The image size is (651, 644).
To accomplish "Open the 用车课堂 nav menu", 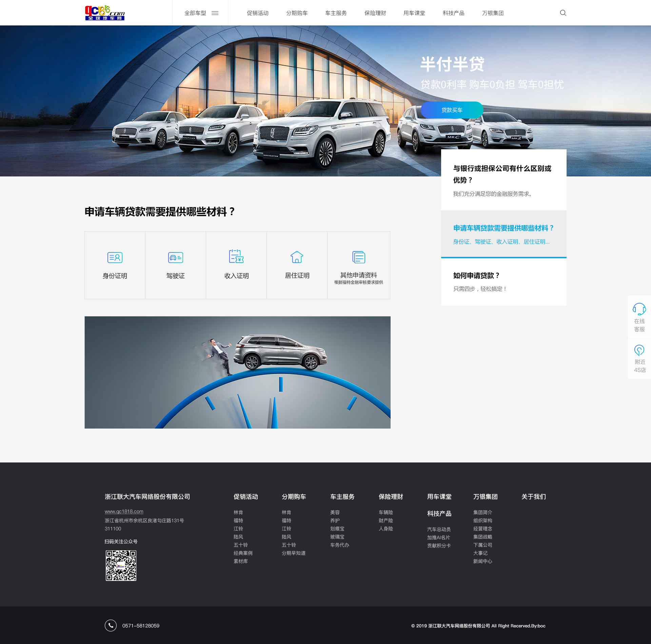I will 414,13.
